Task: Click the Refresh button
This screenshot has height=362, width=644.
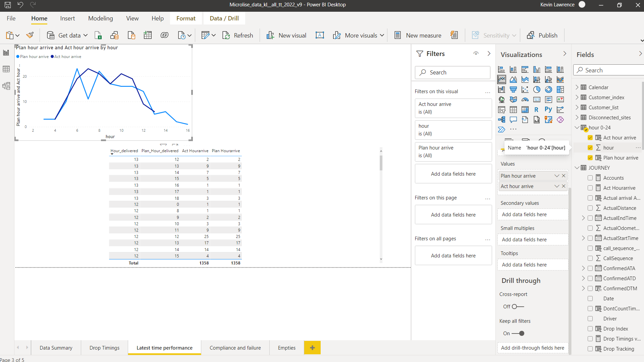Action: pos(238,35)
